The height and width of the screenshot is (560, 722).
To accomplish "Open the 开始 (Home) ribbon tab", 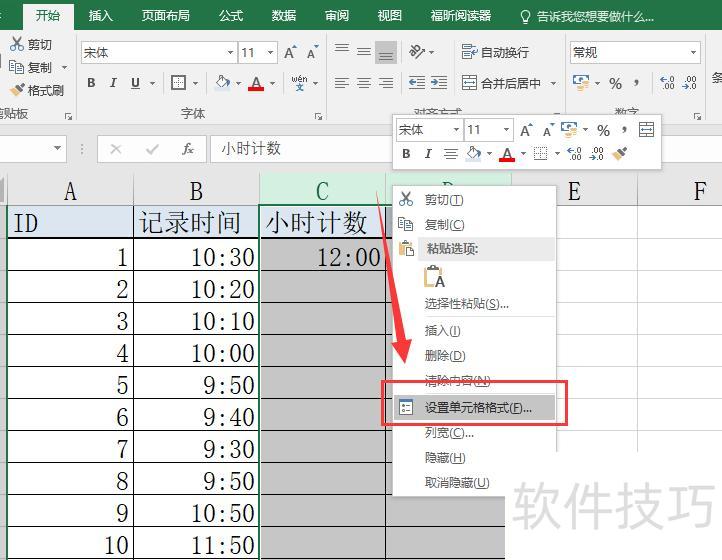I will (x=48, y=16).
